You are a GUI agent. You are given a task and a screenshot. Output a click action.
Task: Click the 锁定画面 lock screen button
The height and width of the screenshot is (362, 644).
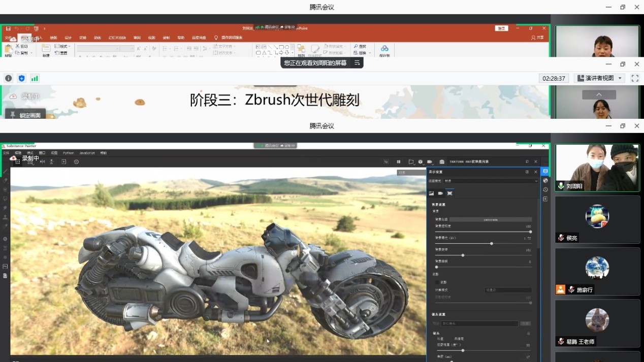(25, 115)
